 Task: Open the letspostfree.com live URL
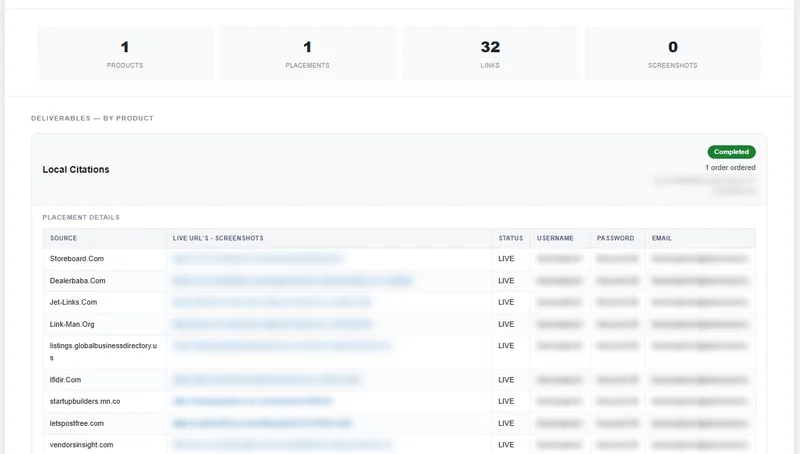pos(263,423)
